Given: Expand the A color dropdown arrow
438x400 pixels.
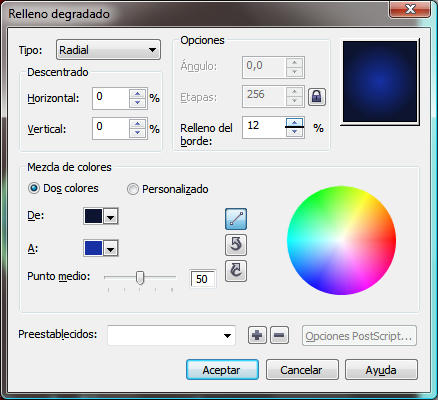Looking at the screenshot, I should pyautogui.click(x=110, y=249).
